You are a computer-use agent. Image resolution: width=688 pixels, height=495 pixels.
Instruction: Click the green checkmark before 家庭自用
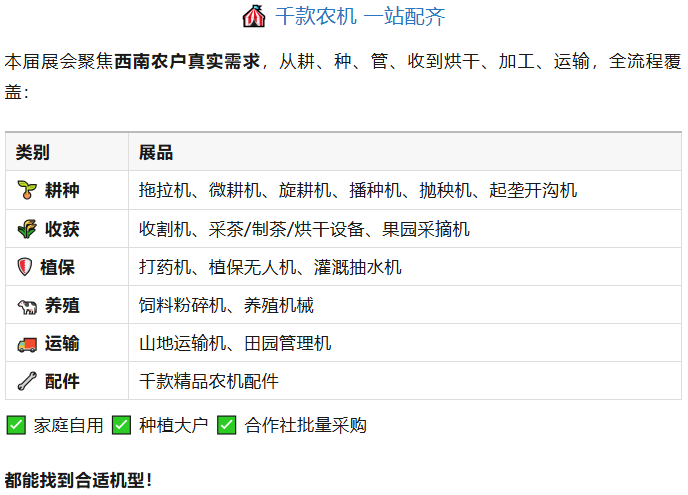pyautogui.click(x=16, y=425)
